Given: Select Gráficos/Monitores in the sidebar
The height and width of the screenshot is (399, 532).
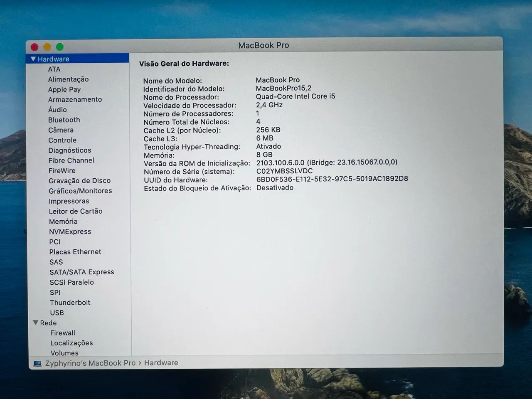Looking at the screenshot, I should 80,191.
